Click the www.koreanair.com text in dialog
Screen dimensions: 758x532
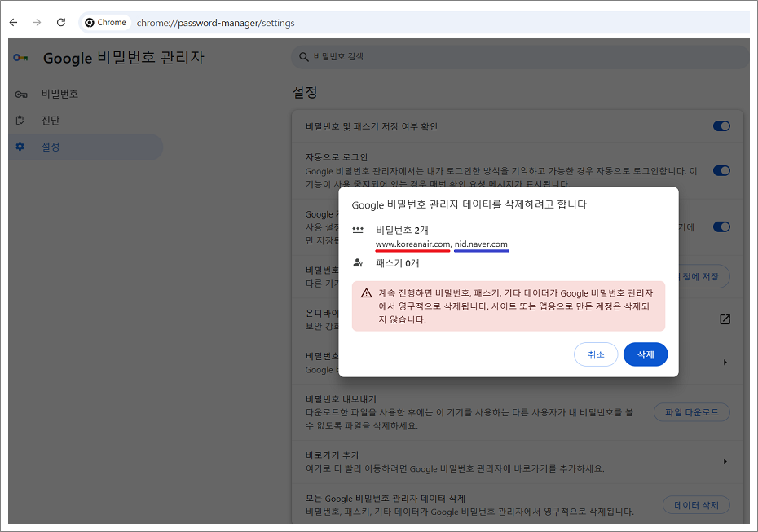click(x=413, y=244)
